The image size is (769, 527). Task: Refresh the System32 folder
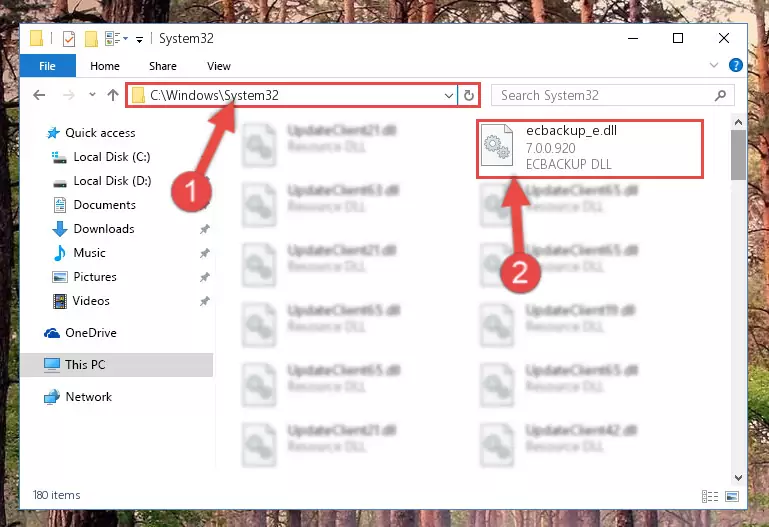(x=469, y=95)
